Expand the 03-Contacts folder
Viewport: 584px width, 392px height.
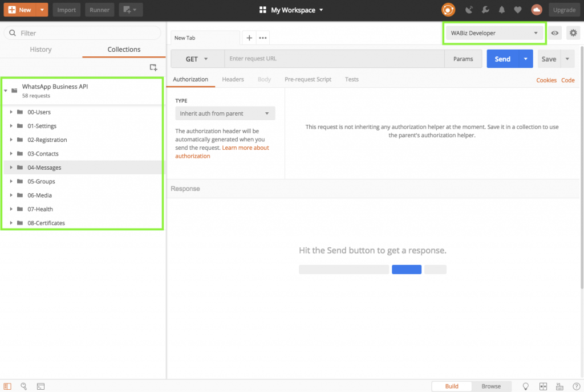(11, 153)
